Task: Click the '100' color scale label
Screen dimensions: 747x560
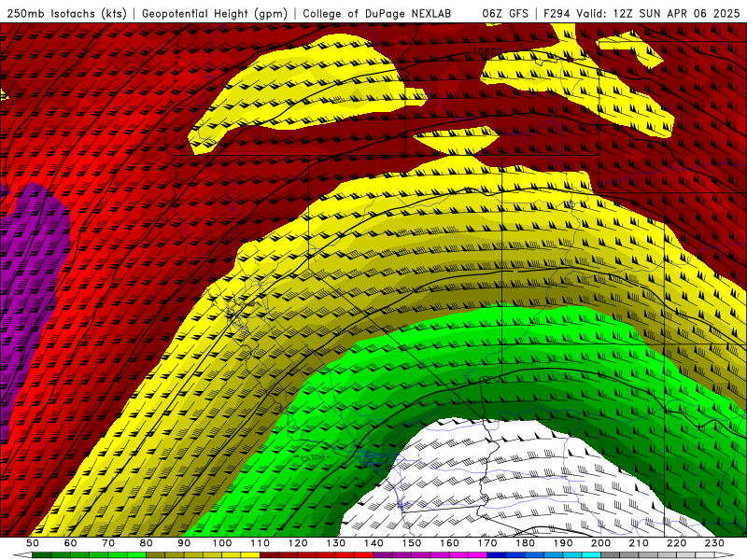Action: click(222, 543)
